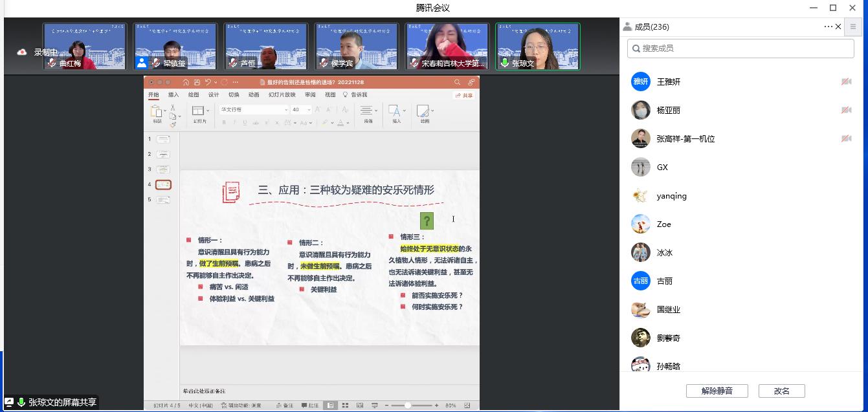Open the 幻灯片放映 ribbon tab
868x412 pixels.
click(282, 94)
